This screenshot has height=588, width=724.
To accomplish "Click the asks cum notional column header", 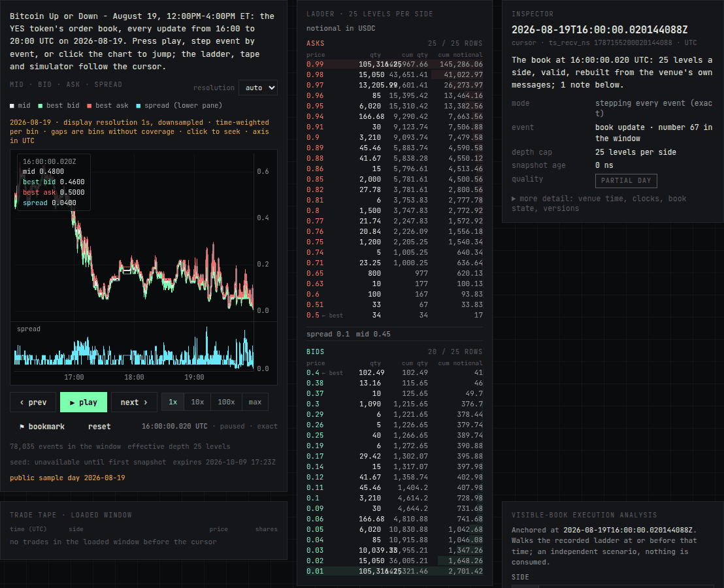I will point(460,54).
